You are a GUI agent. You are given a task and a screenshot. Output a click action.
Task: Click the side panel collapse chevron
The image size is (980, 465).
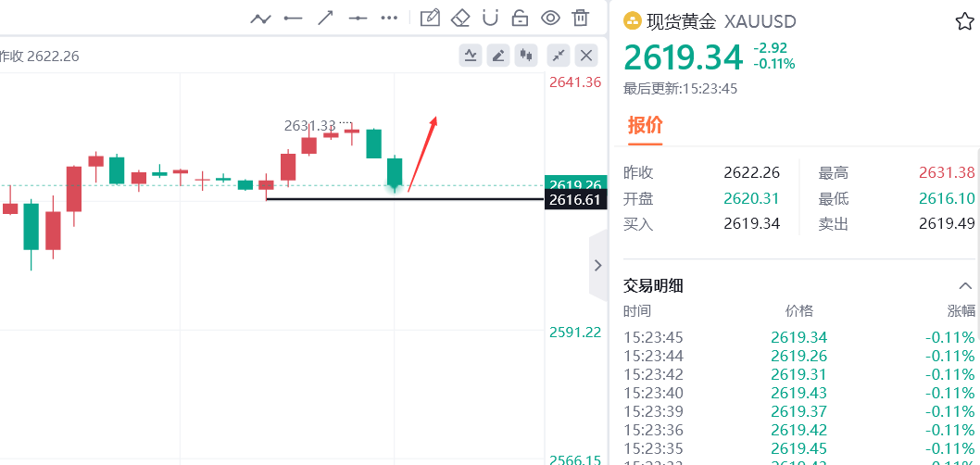click(597, 266)
